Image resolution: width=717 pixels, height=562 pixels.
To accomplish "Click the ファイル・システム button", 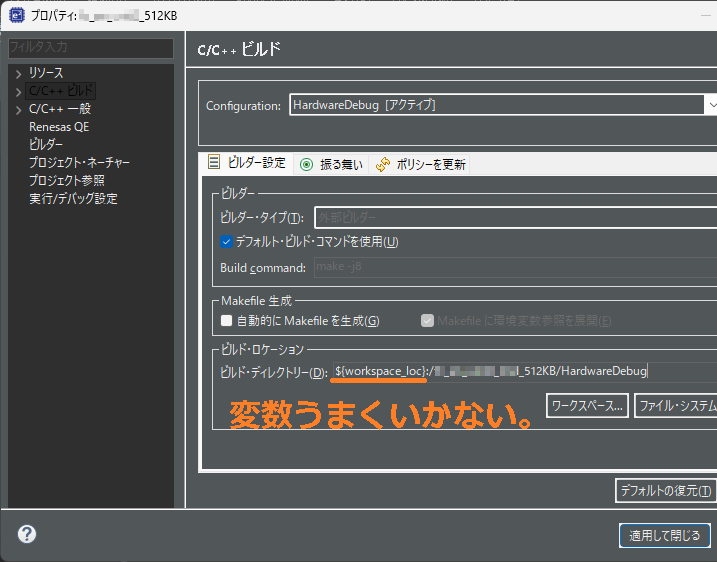I will pyautogui.click(x=676, y=405).
